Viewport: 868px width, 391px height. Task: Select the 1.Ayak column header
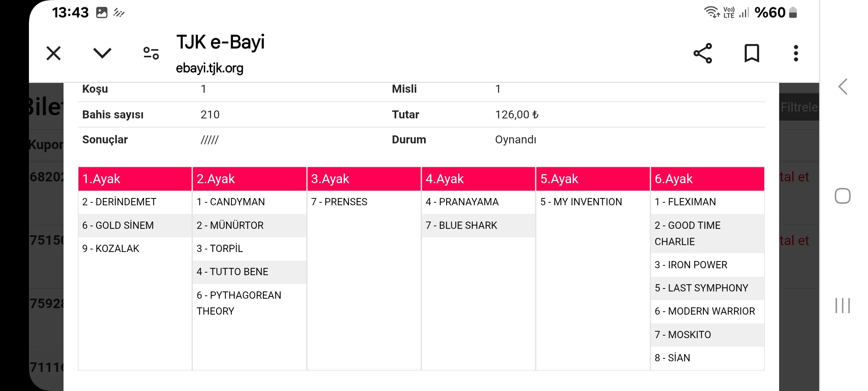tap(135, 179)
